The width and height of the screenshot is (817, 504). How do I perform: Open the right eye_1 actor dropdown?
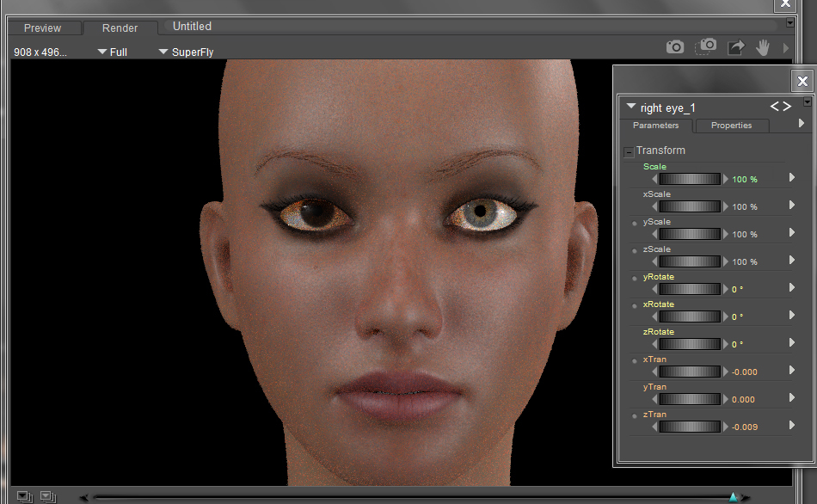(632, 108)
